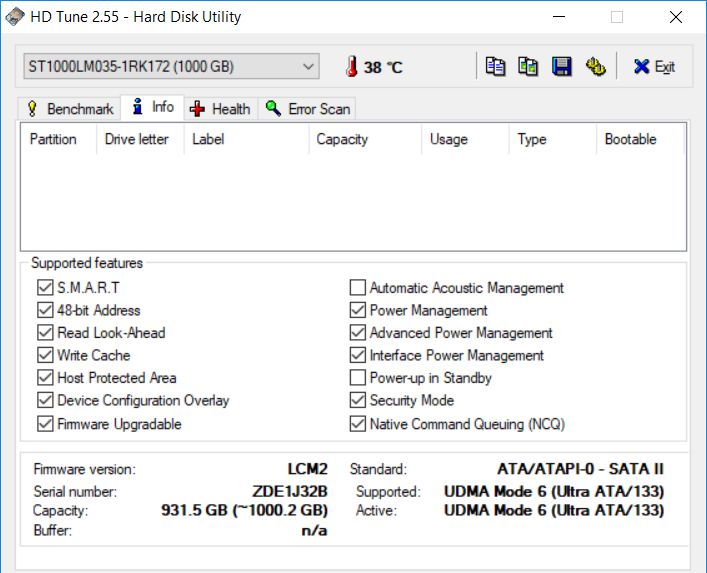Click the Drive letter column header
The height and width of the screenshot is (573, 707).
click(140, 139)
